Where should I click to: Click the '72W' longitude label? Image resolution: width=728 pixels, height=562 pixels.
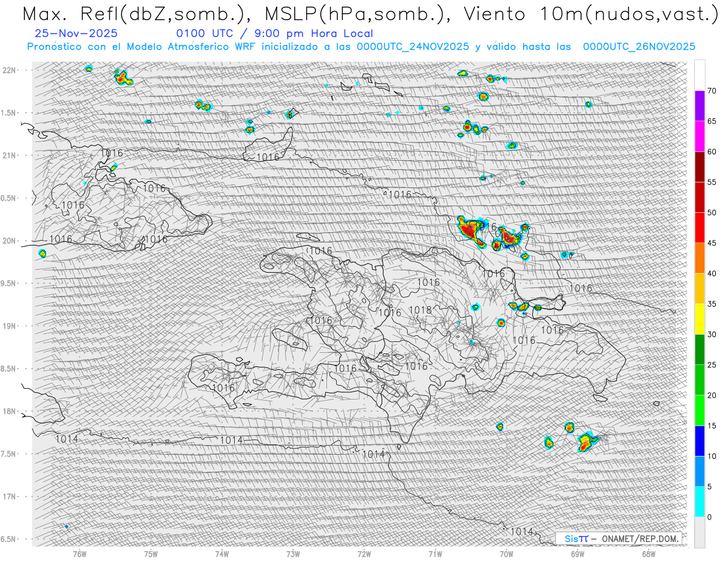[x=364, y=554]
